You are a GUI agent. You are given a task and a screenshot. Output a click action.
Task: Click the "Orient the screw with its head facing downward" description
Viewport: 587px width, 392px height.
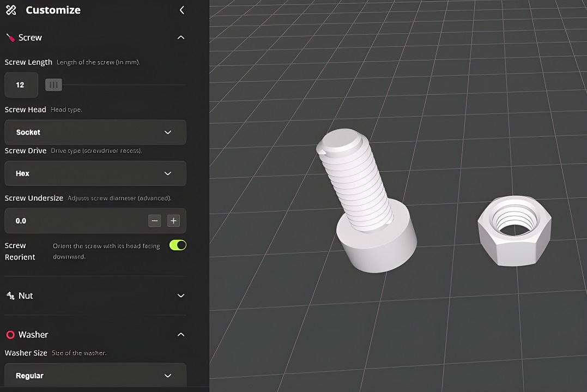[x=106, y=251]
